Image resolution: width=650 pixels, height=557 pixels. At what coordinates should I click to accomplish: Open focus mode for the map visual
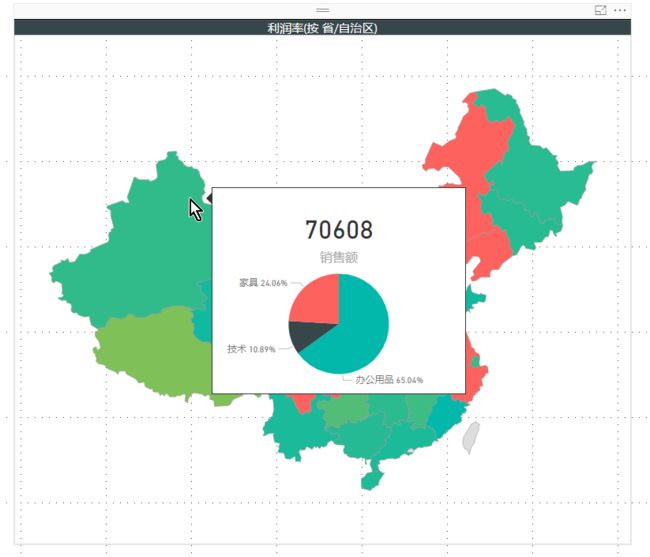[600, 10]
